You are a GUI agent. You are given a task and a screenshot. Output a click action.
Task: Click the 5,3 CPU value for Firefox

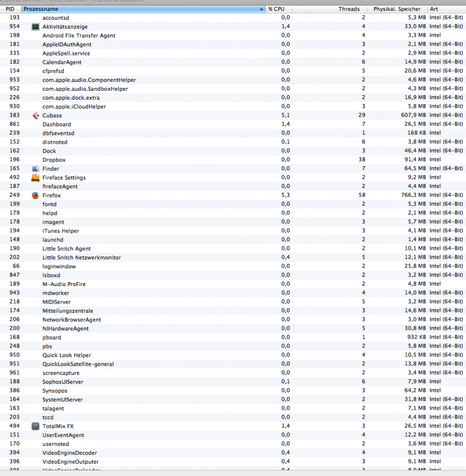point(286,195)
